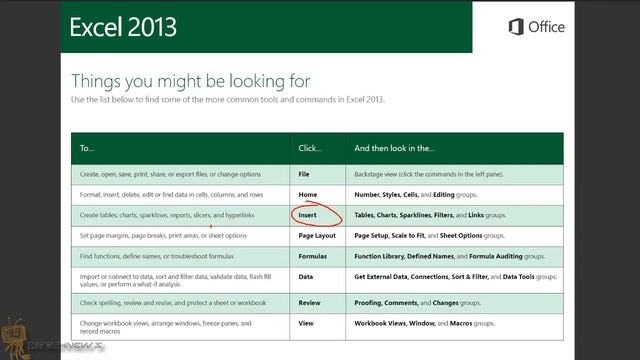640x360 pixels.
Task: Click the 'Things you might be looking for' heading
Action: [191, 81]
